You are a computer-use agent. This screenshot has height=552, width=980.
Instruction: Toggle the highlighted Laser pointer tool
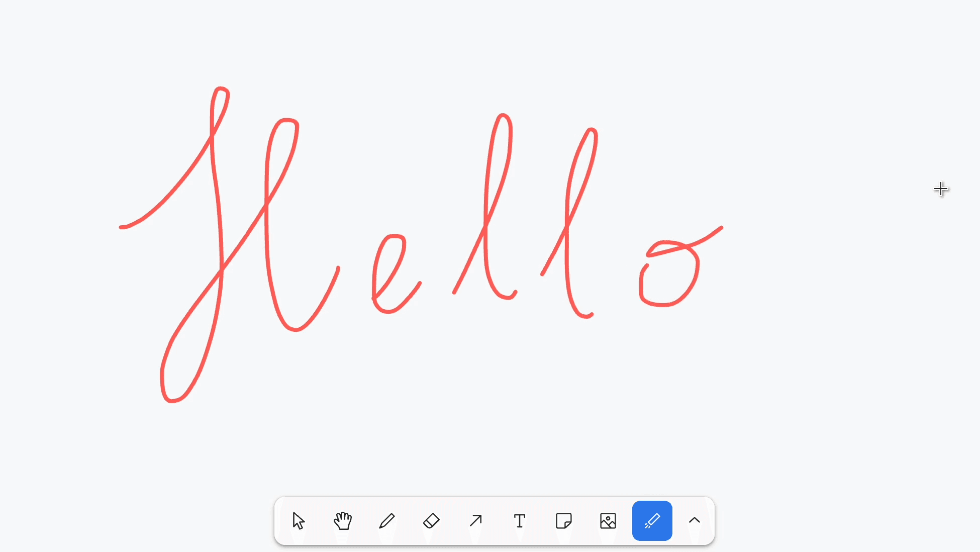tap(652, 521)
